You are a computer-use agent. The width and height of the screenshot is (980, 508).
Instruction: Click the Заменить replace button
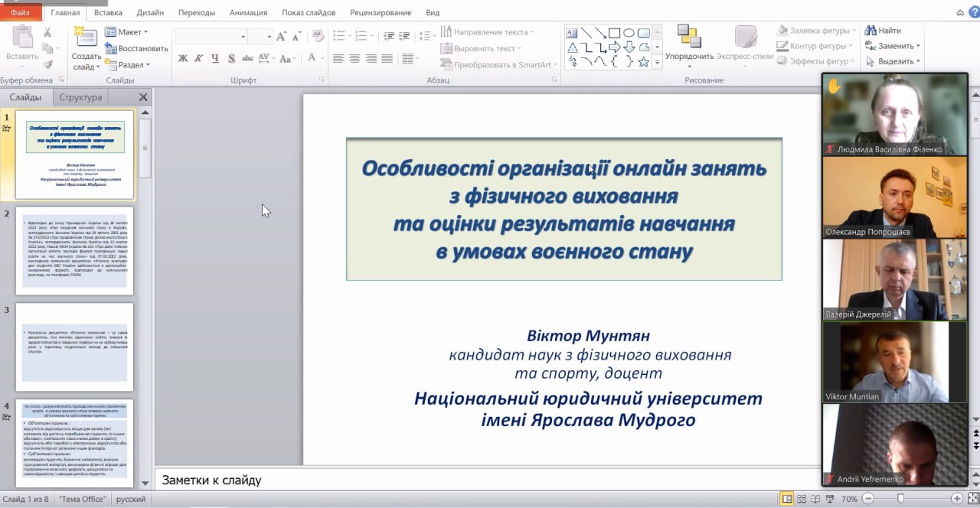(893, 46)
